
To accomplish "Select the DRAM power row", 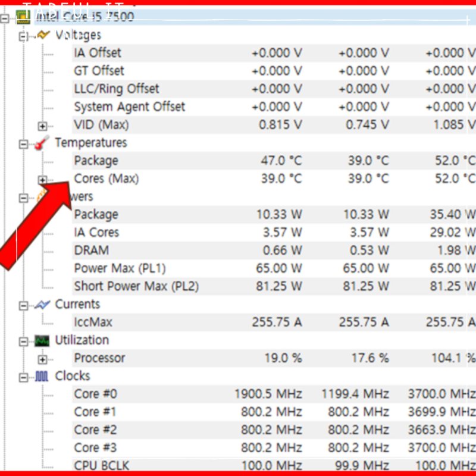I will tap(273, 250).
